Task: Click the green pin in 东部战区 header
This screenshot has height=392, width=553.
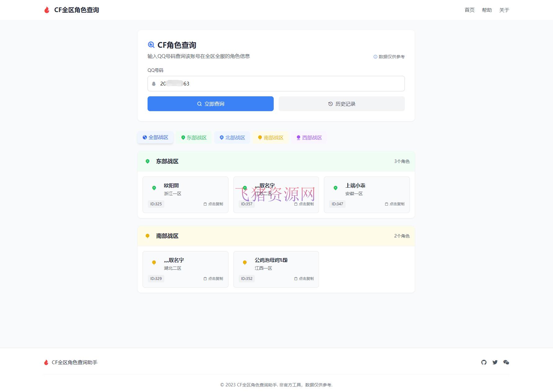Action: [x=148, y=161]
